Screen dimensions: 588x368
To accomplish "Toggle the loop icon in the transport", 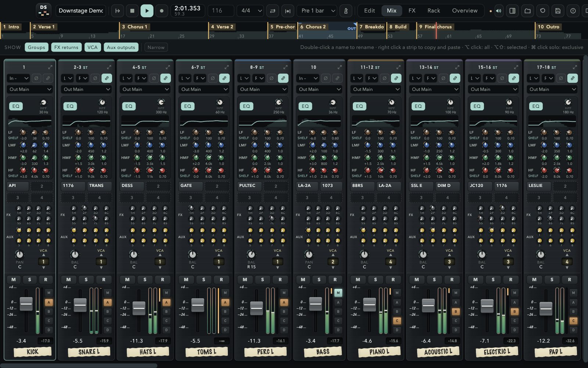I will coord(273,11).
